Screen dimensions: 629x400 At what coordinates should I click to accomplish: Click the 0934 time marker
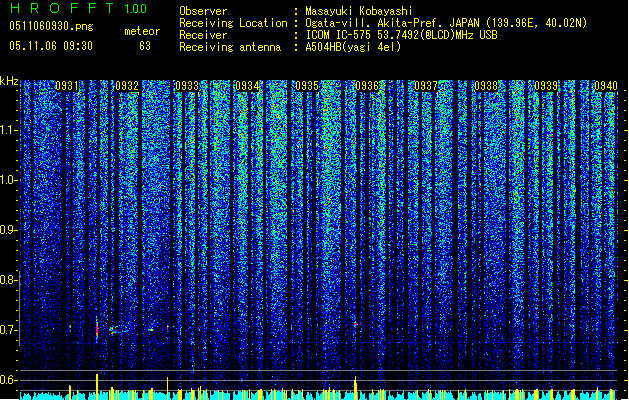point(247,86)
